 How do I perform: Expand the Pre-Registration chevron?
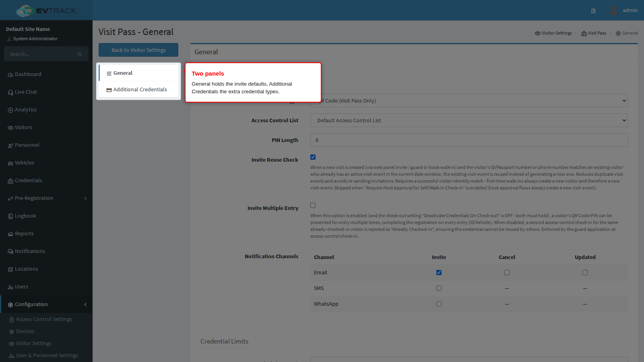click(x=85, y=198)
